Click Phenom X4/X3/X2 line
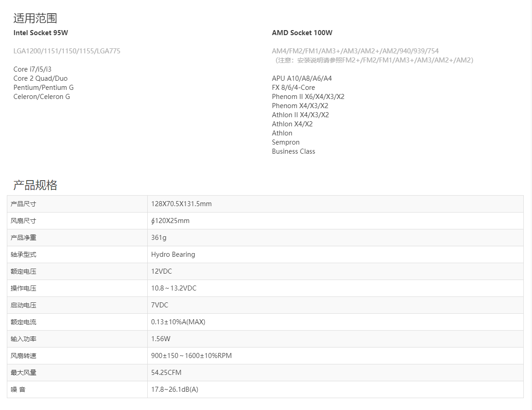This screenshot has height=410, width=532. [x=300, y=106]
